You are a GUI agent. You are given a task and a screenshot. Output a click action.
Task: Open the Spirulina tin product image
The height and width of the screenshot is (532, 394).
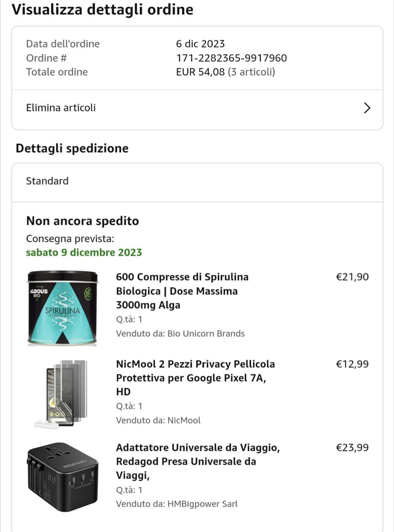(63, 308)
